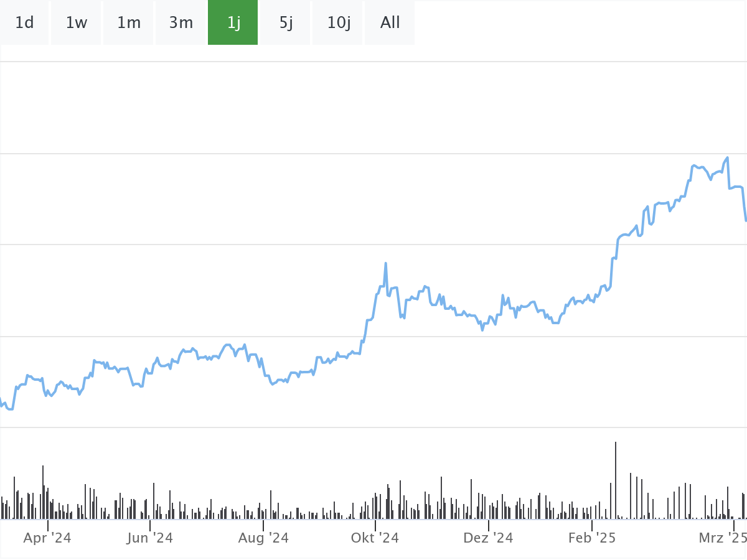Select the 1d time range
The height and width of the screenshot is (560, 747).
(24, 22)
